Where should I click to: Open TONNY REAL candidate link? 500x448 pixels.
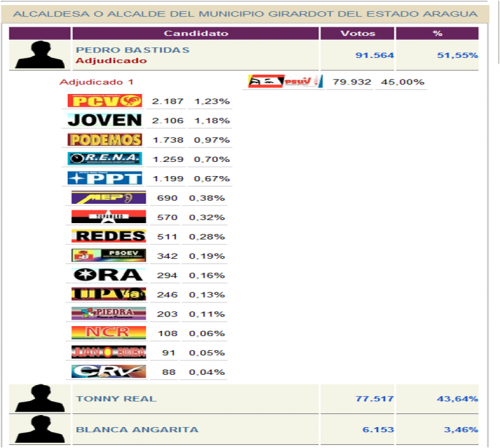(x=116, y=399)
